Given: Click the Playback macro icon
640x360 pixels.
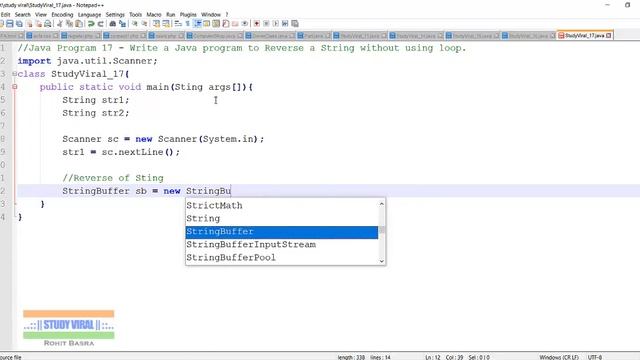Looking at the screenshot, I should click(x=276, y=24).
